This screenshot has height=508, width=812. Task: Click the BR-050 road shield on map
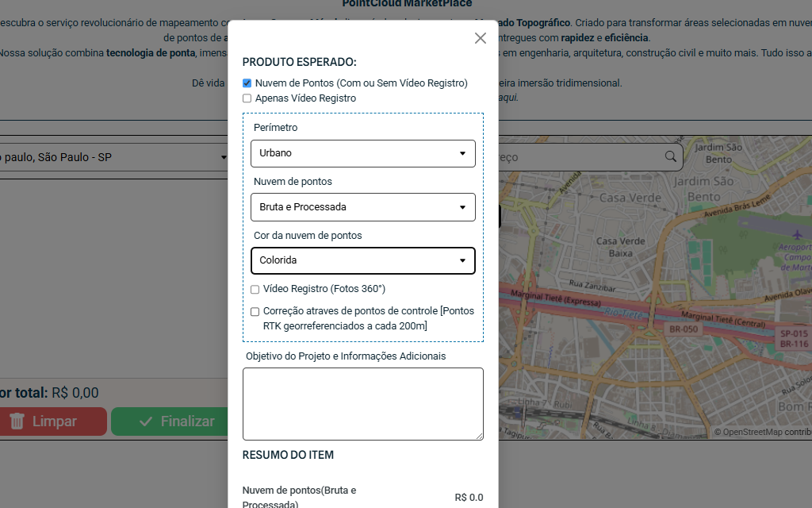(683, 329)
